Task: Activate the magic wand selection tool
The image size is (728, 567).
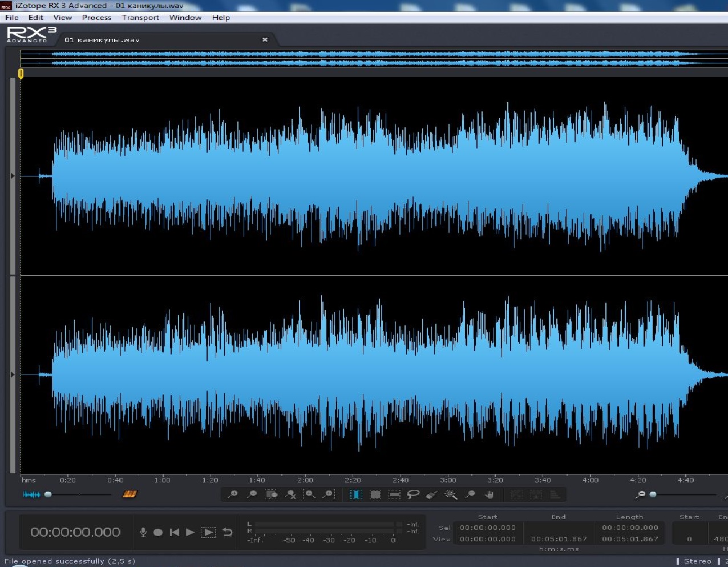Action: 451,494
